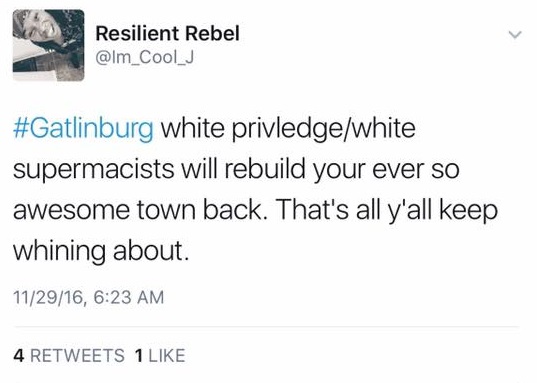Click the phrase "whining about."
Viewport: 537px width, 383px height.
pyautogui.click(x=101, y=251)
